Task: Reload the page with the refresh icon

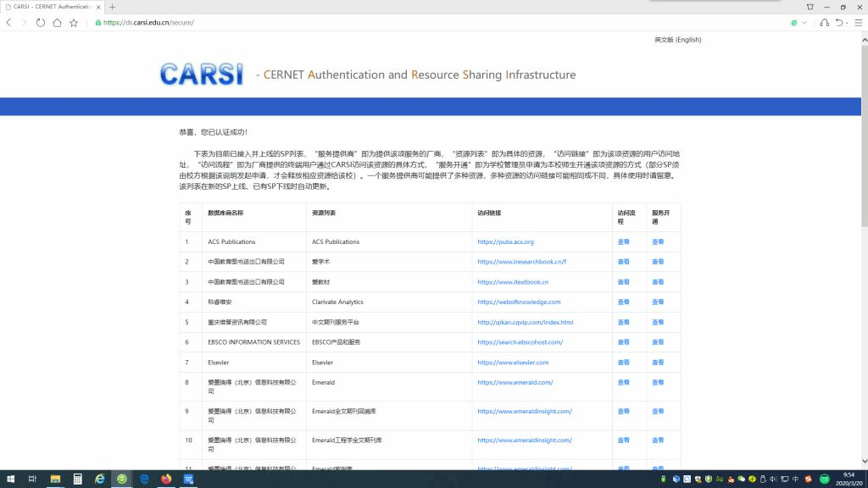Action: pyautogui.click(x=40, y=23)
